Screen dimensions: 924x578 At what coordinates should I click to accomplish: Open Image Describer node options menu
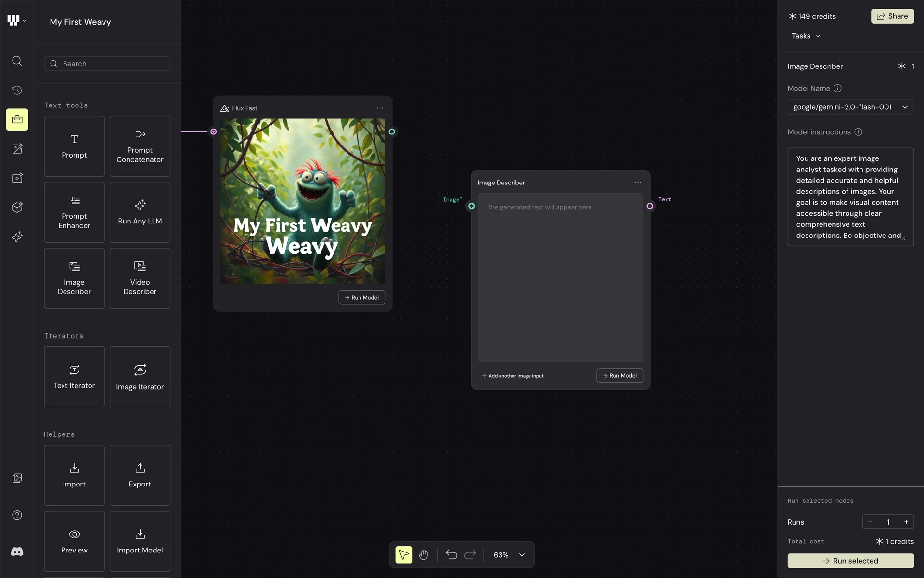(x=638, y=183)
